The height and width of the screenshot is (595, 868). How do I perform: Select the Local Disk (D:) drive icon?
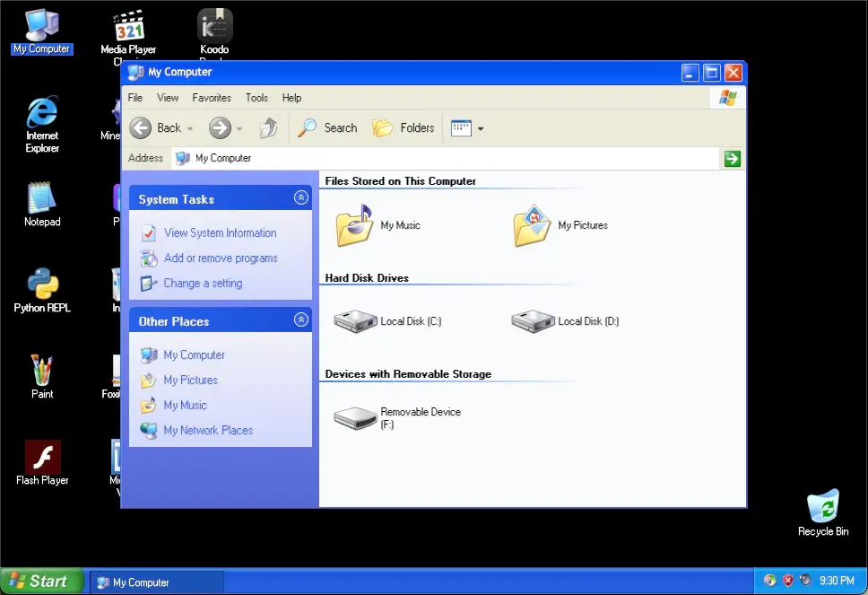pos(533,321)
